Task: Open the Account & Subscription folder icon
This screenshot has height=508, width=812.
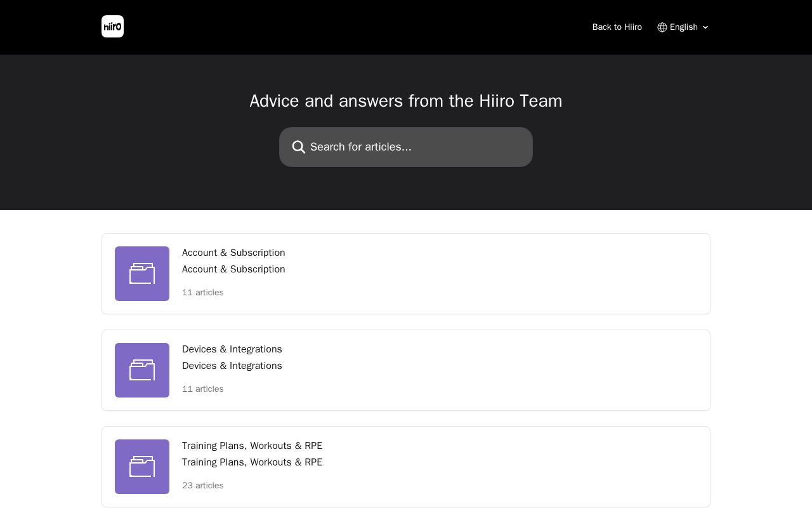Action: click(142, 274)
